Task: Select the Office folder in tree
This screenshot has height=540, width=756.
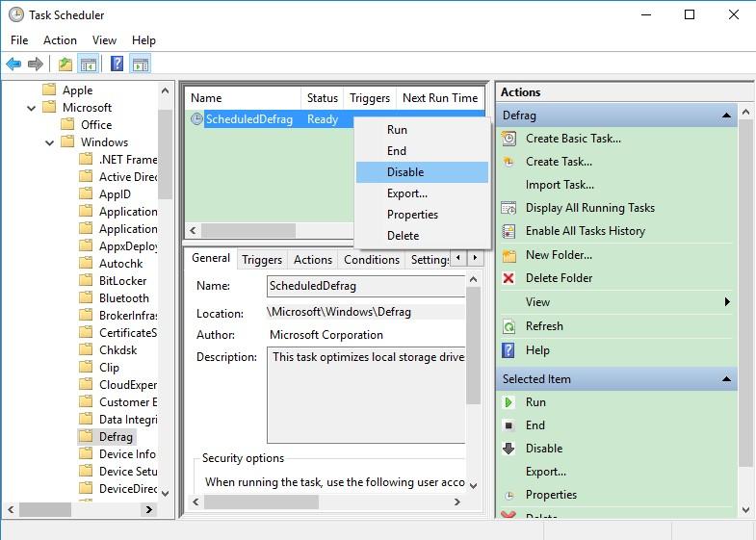Action: click(96, 125)
